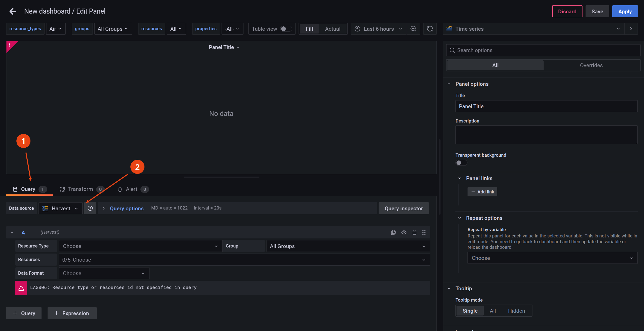Hide query A with the eye toggle
Viewport: 644px width, 331px height.
(x=404, y=232)
